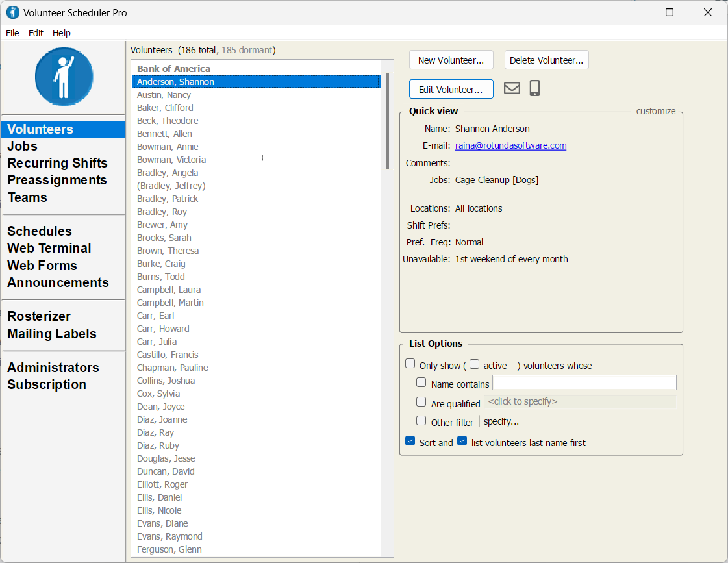Open the Schedules section
728x563 pixels.
[40, 231]
